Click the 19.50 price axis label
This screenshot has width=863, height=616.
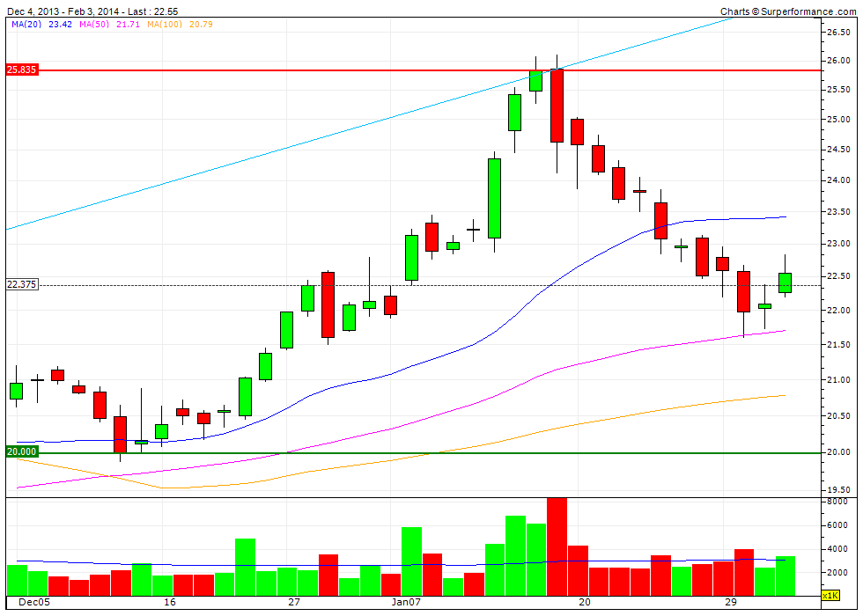pos(838,490)
